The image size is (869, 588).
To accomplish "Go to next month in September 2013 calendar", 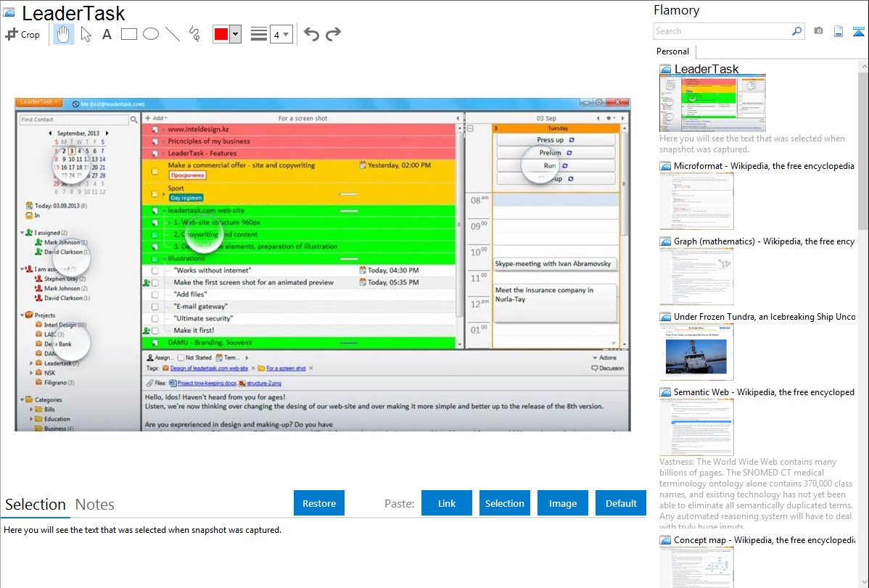I will click(x=107, y=133).
